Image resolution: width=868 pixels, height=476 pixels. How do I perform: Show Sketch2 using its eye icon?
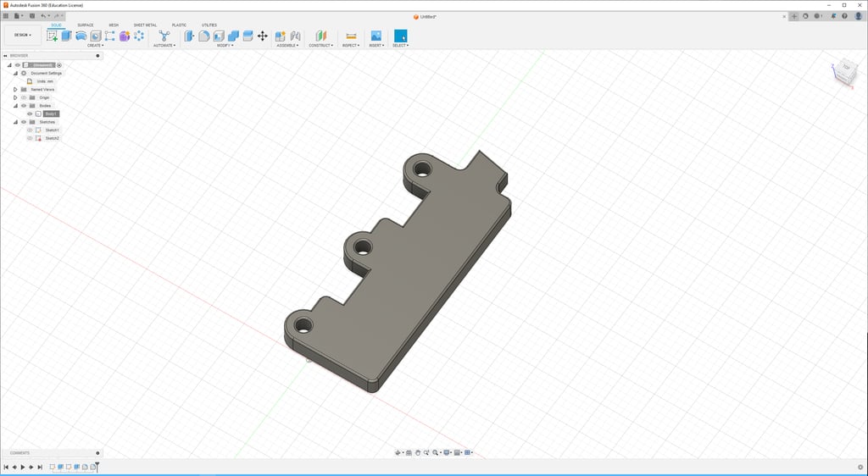tap(30, 138)
